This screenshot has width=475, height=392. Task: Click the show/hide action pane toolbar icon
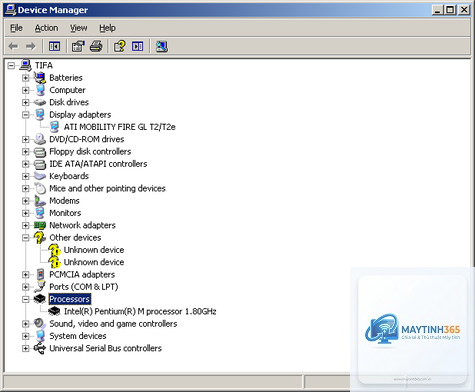pos(137,46)
